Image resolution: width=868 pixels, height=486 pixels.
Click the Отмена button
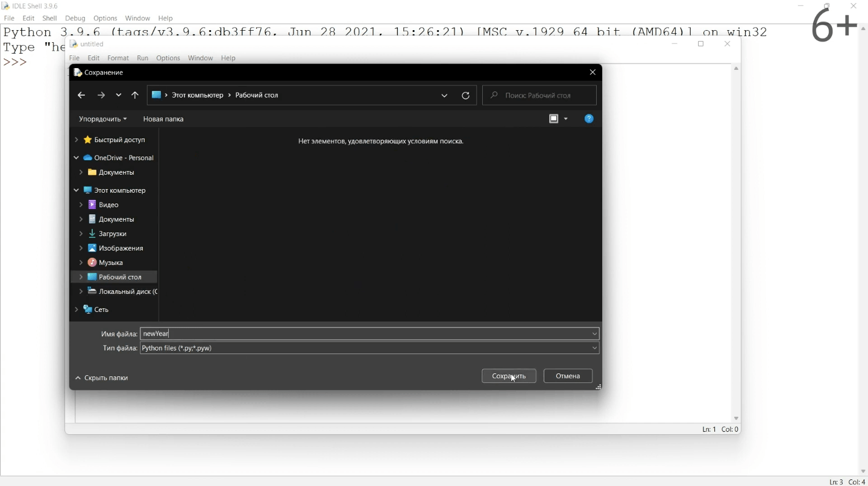[568, 376]
